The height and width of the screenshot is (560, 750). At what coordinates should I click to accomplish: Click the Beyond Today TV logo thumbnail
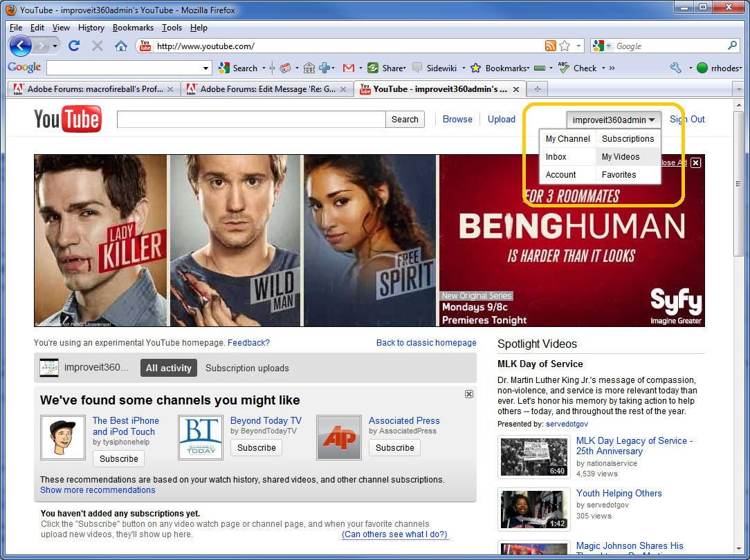(201, 438)
